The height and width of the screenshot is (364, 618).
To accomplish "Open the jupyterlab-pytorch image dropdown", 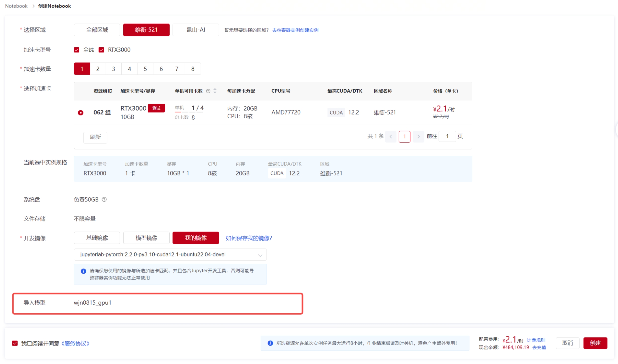I will [170, 255].
